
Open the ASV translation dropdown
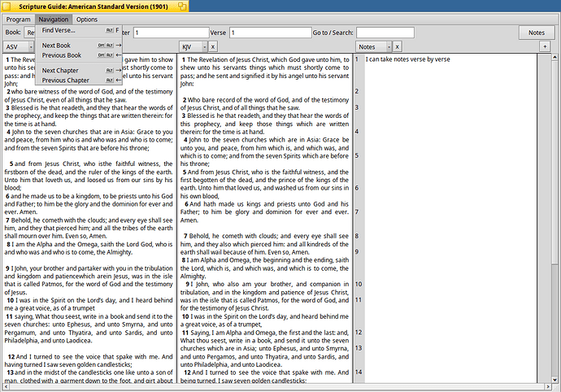tap(18, 47)
